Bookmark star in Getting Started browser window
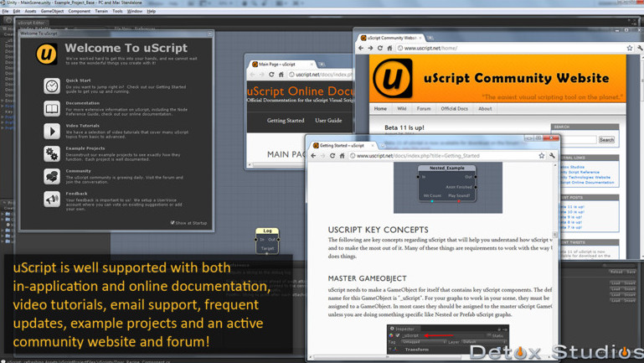 (x=541, y=156)
